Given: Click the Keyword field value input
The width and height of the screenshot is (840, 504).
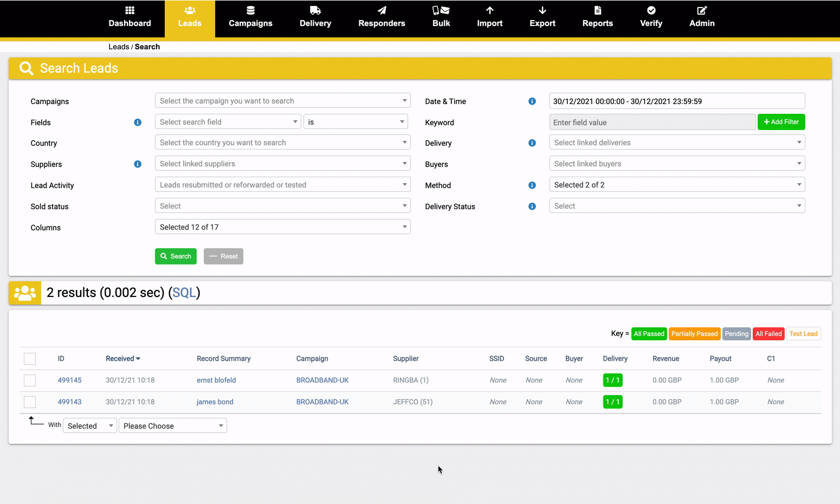Looking at the screenshot, I should click(x=652, y=122).
